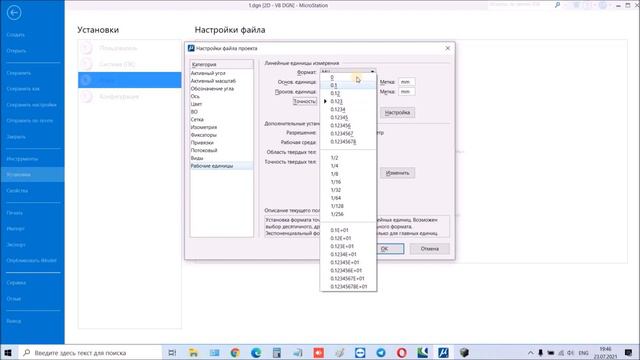Choose fractional precision 1/16
640x360 pixels.
click(x=348, y=182)
